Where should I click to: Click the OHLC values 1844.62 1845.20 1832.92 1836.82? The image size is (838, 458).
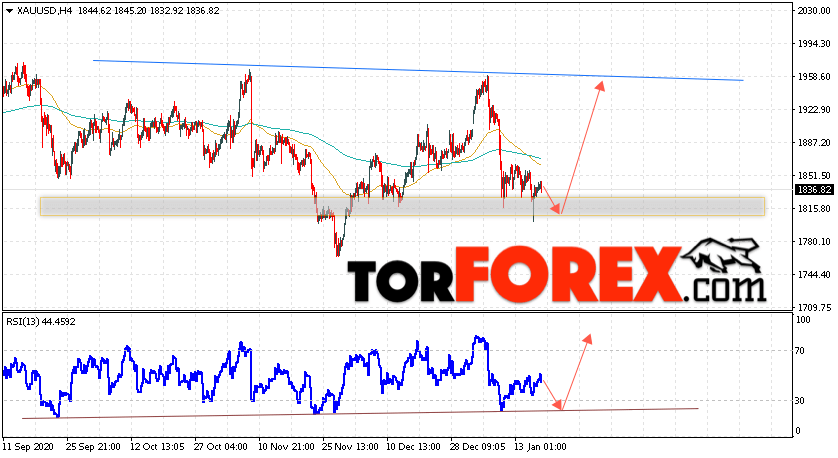click(x=149, y=11)
